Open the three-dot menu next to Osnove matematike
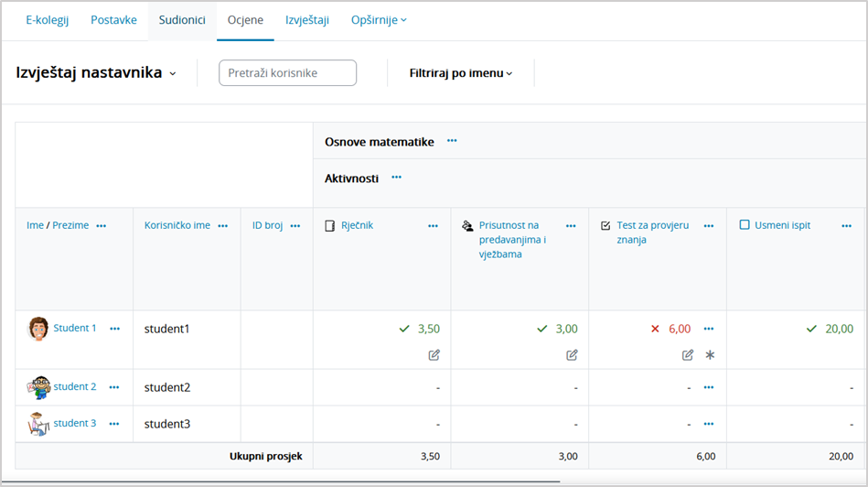 click(x=452, y=141)
